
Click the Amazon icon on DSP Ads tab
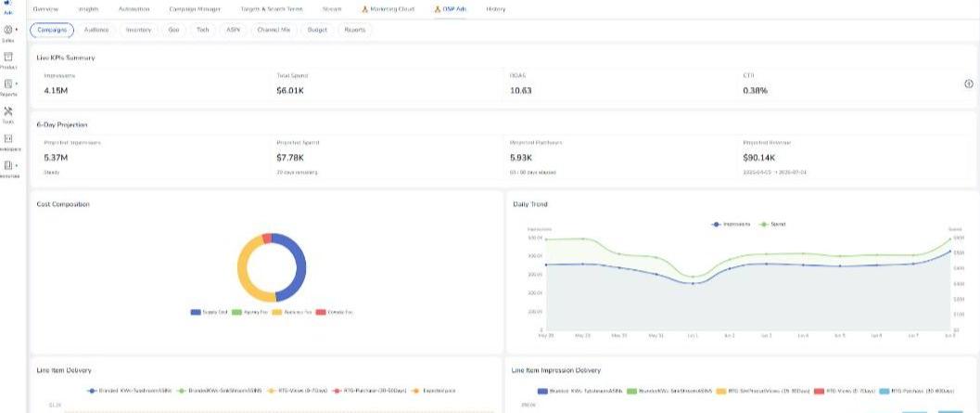439,9
